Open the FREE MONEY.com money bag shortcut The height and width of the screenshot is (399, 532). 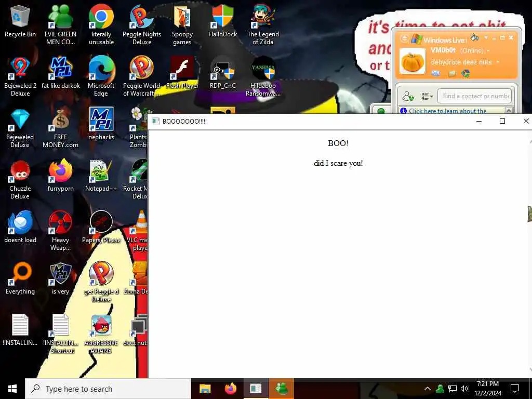pos(60,128)
